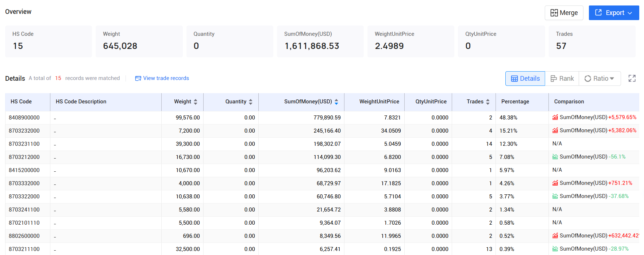Click the comparison value +5,579.65%
Image resolution: width=644 pixels, height=255 pixels.
tap(622, 117)
